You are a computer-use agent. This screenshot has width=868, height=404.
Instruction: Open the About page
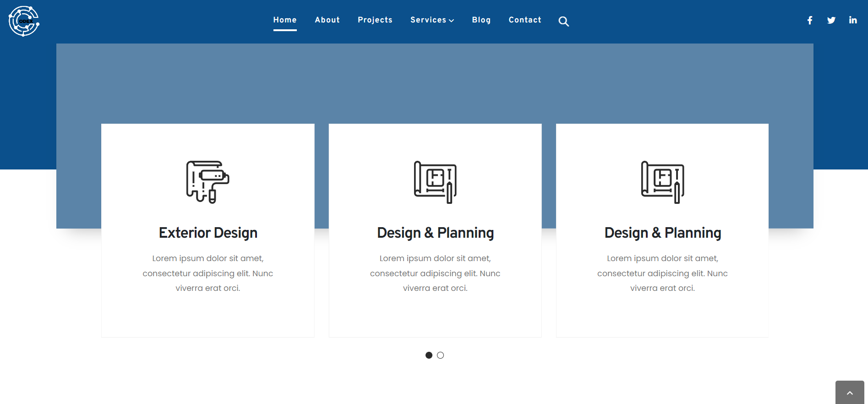(327, 20)
